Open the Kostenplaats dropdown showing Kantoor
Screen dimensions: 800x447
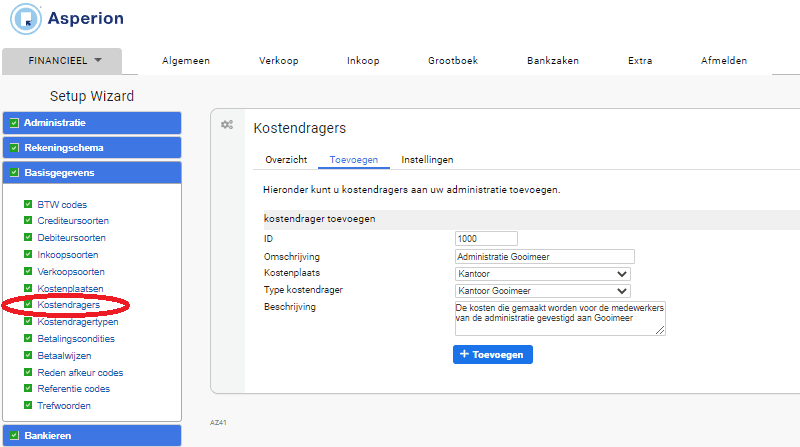[x=543, y=274]
